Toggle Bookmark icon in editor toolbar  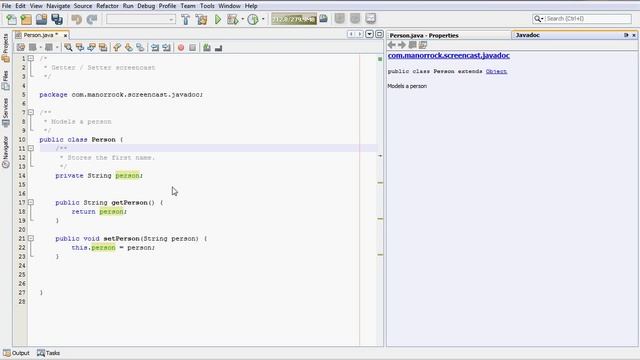[x=140, y=47]
